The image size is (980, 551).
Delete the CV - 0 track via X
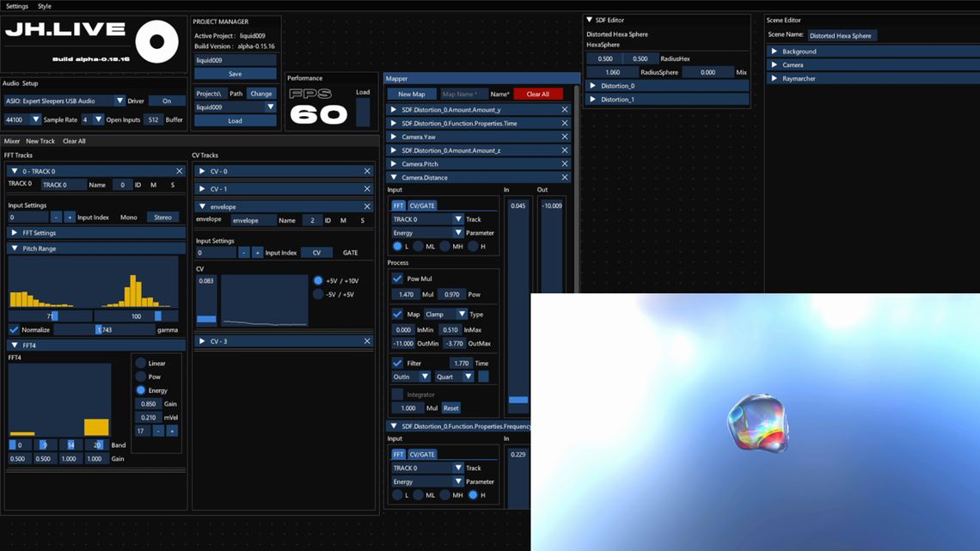click(367, 171)
